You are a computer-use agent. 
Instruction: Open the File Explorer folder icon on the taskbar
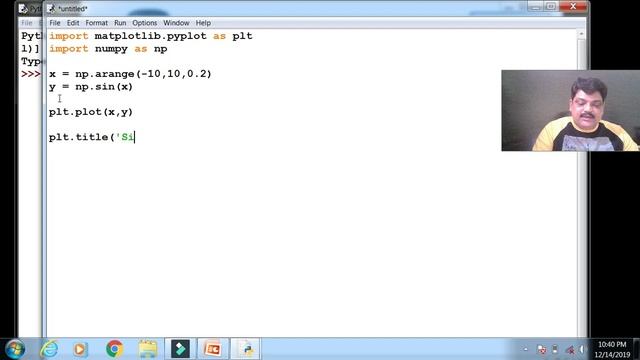[147, 349]
